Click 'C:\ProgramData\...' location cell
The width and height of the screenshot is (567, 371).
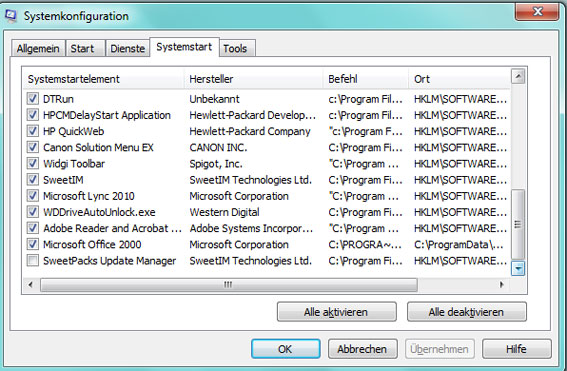459,244
